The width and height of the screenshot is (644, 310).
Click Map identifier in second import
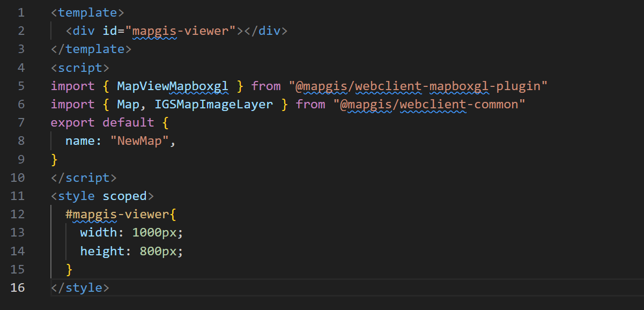pyautogui.click(x=128, y=104)
